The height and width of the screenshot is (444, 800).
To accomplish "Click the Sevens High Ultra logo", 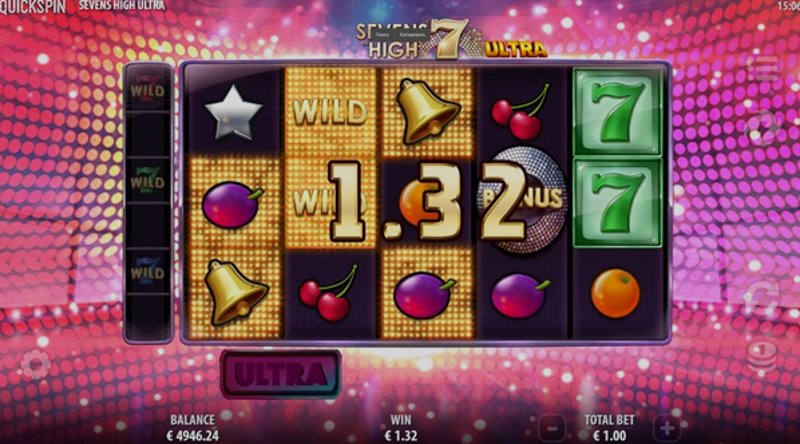I will 451,40.
